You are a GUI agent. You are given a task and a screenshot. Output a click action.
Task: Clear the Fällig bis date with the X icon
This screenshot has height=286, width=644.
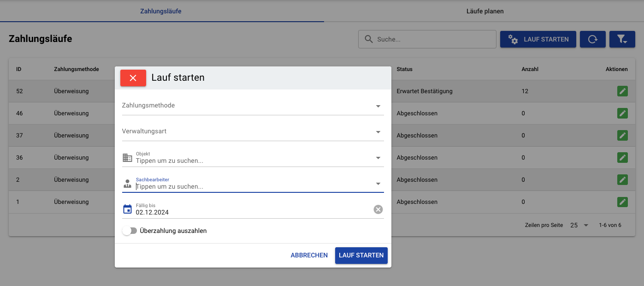coord(378,210)
